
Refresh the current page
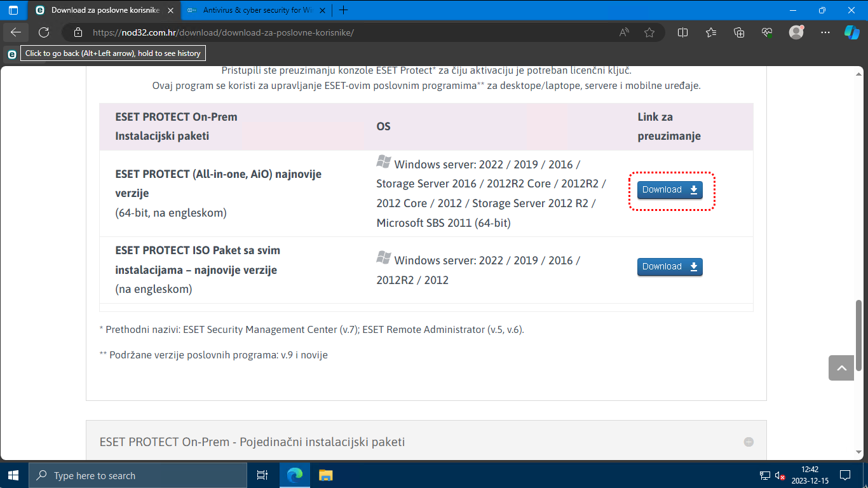[44, 32]
